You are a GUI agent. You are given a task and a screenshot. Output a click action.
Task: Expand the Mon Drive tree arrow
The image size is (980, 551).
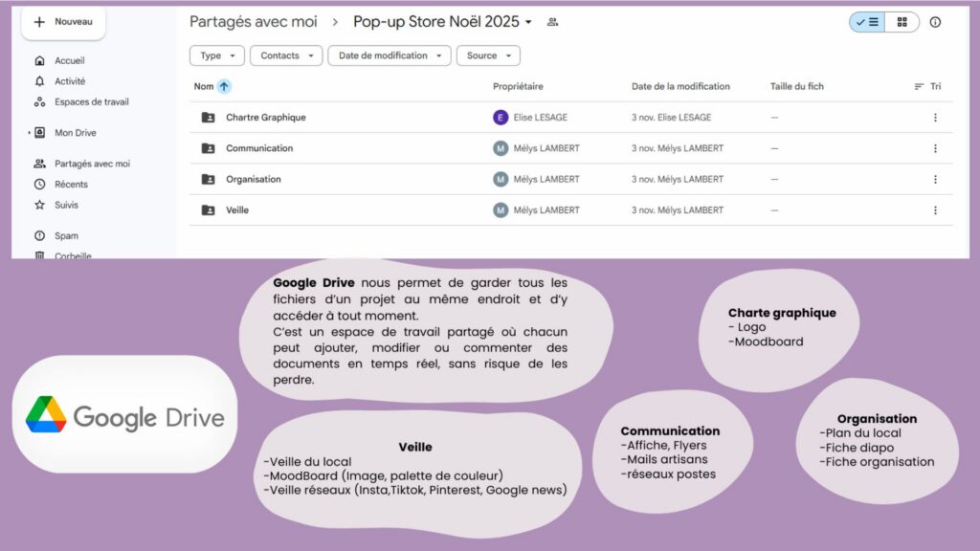pos(30,133)
